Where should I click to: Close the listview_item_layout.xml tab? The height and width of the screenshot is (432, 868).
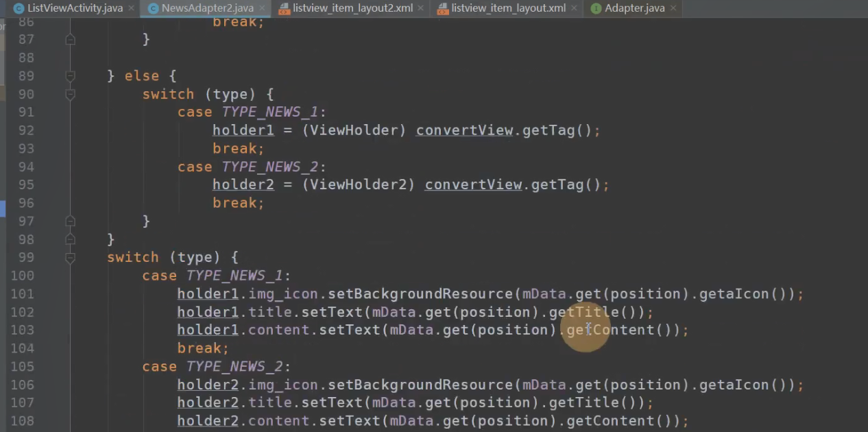(574, 8)
